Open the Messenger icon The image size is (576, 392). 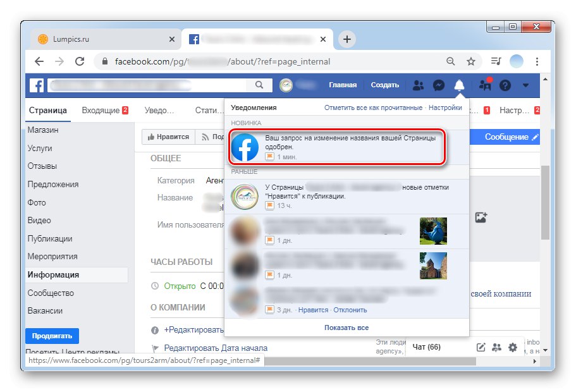[439, 85]
